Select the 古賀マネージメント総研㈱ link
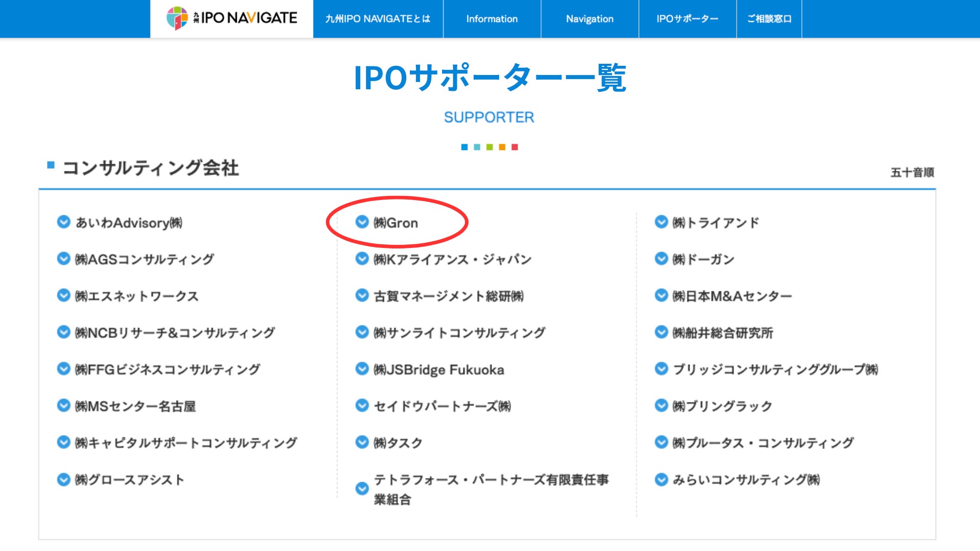 (x=449, y=296)
